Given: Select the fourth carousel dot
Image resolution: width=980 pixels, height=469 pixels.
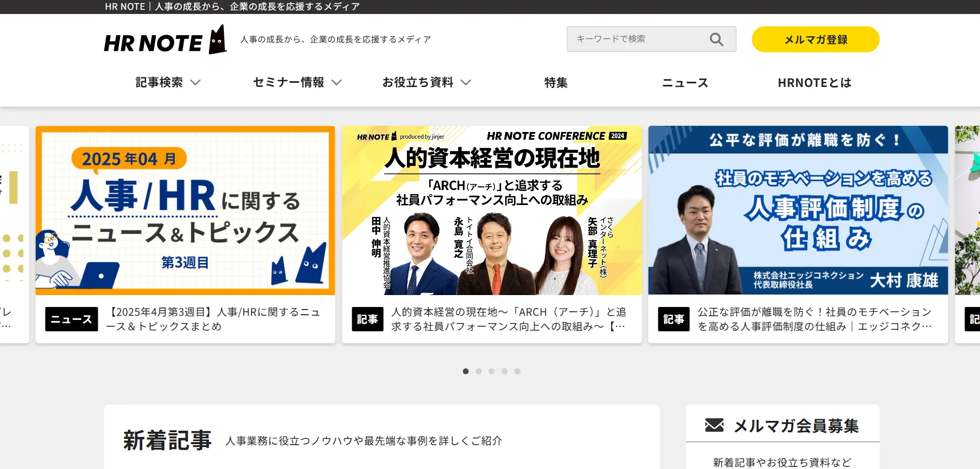Looking at the screenshot, I should point(504,371).
